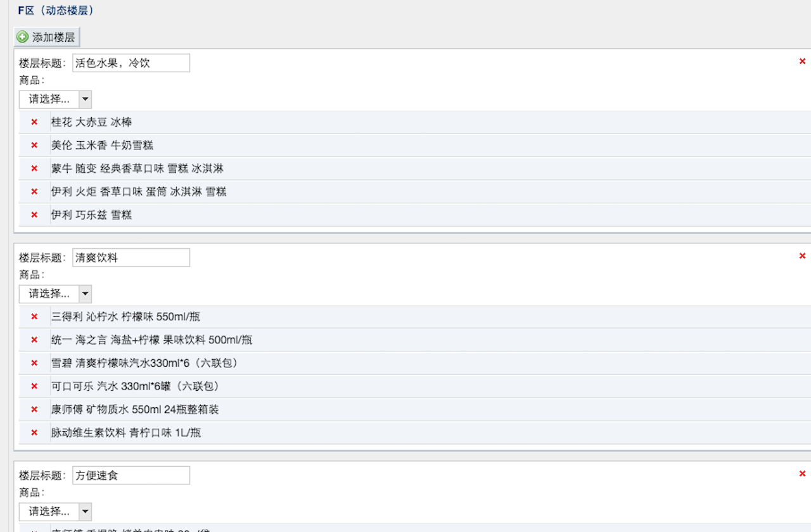Click product name 美伦 玉米香 牛奶雪糕

102,145
